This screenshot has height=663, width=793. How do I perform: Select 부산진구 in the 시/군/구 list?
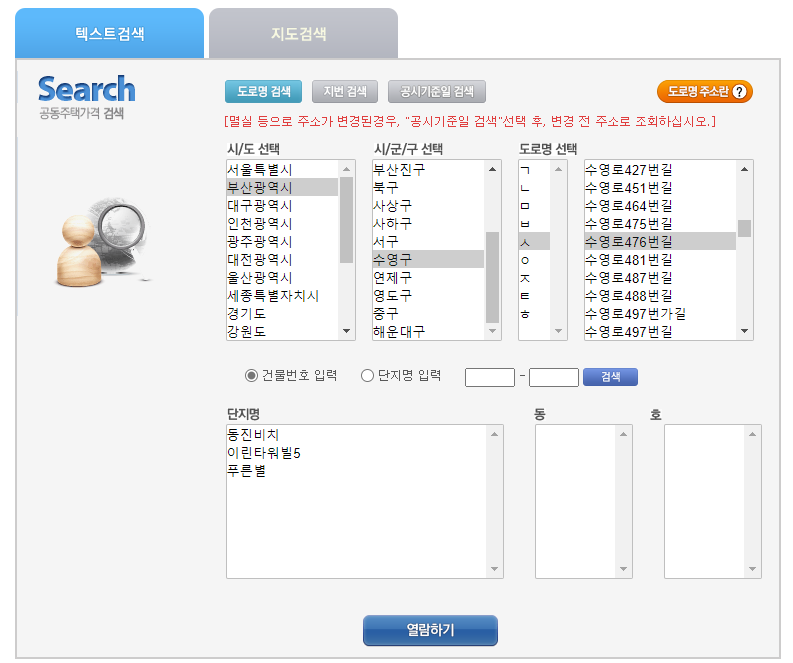click(428, 169)
